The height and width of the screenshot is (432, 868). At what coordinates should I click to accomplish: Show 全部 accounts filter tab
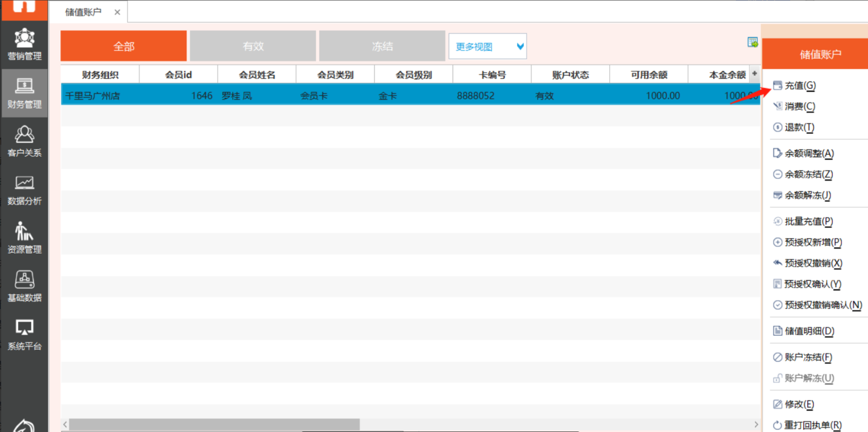click(x=123, y=46)
